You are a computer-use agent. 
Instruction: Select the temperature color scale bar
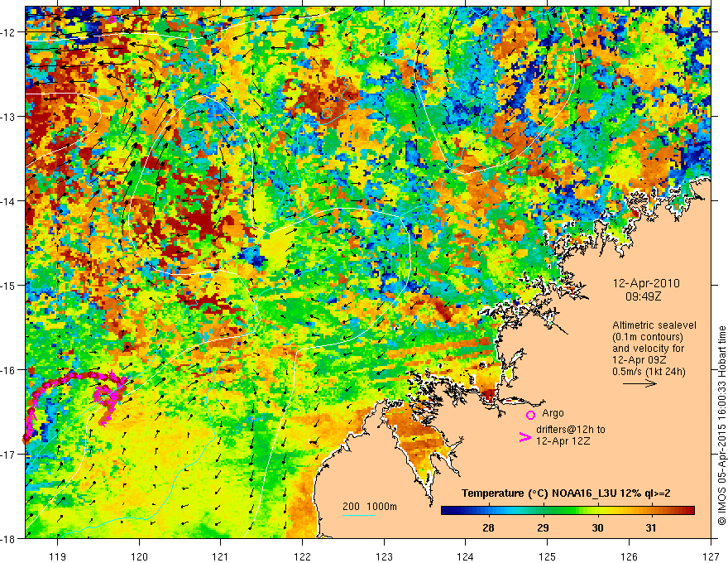568,511
